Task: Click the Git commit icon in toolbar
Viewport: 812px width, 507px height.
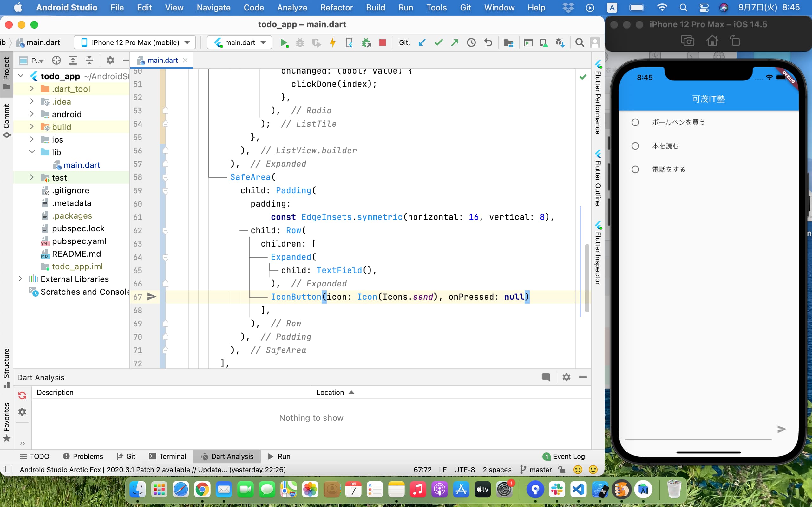Action: pos(438,42)
